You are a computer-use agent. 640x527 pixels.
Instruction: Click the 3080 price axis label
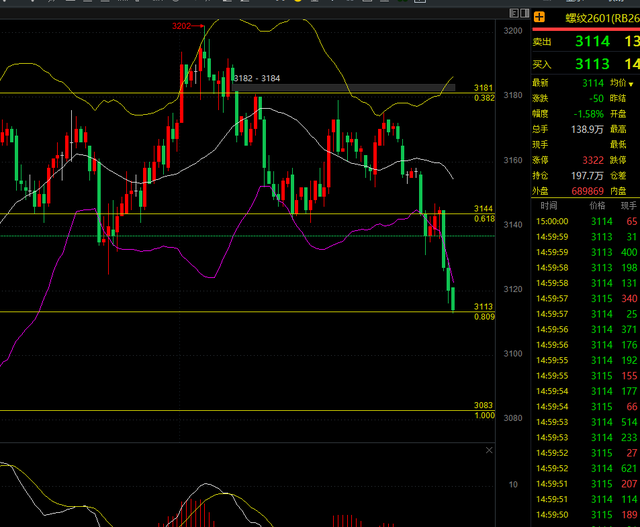click(x=513, y=418)
